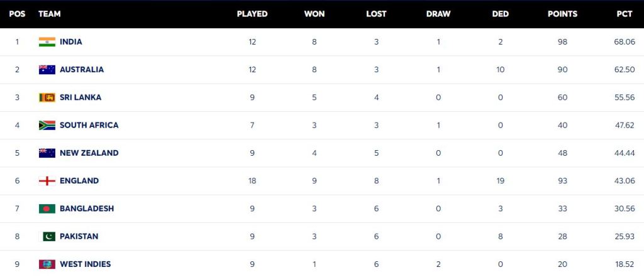This screenshot has height=277, width=644.
Task: Click the New Zealand flag icon
Action: tap(47, 153)
